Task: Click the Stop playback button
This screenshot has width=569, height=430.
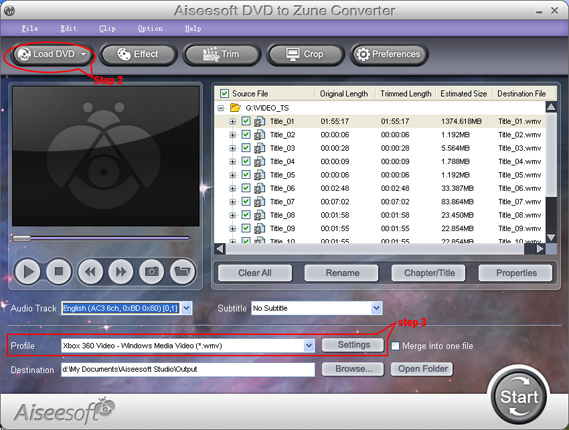Action: 58,271
